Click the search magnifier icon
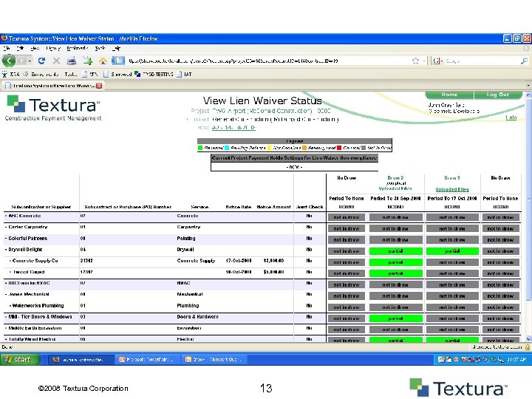Image resolution: width=532 pixels, height=399 pixels. pos(524,61)
